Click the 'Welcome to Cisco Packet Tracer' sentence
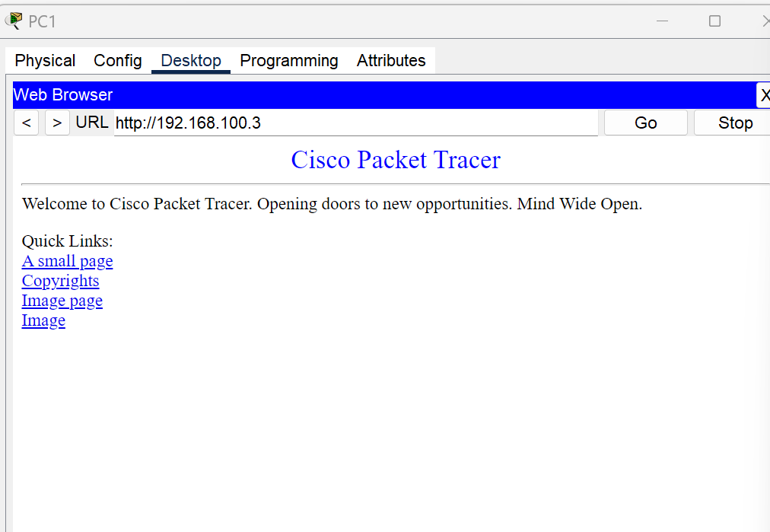The height and width of the screenshot is (532, 770). click(332, 203)
